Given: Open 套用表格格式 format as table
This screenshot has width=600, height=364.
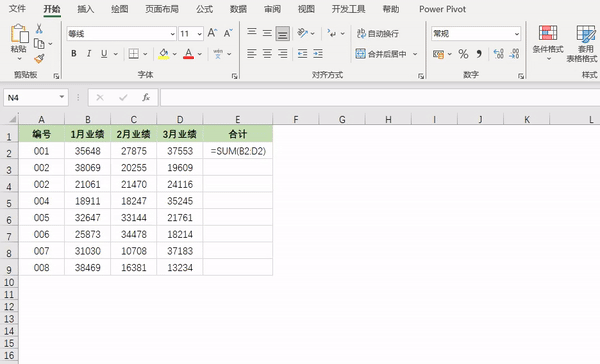Looking at the screenshot, I should (x=582, y=43).
